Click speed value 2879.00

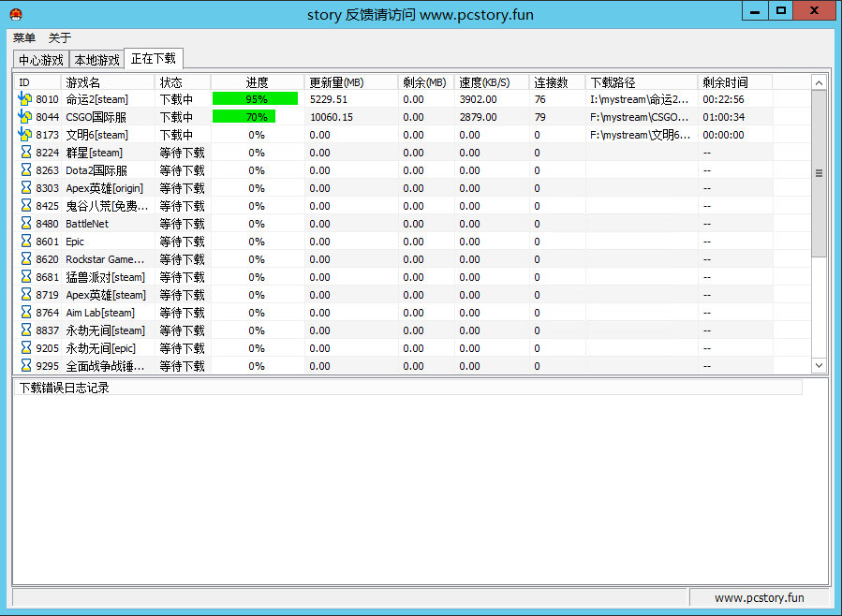pos(478,117)
